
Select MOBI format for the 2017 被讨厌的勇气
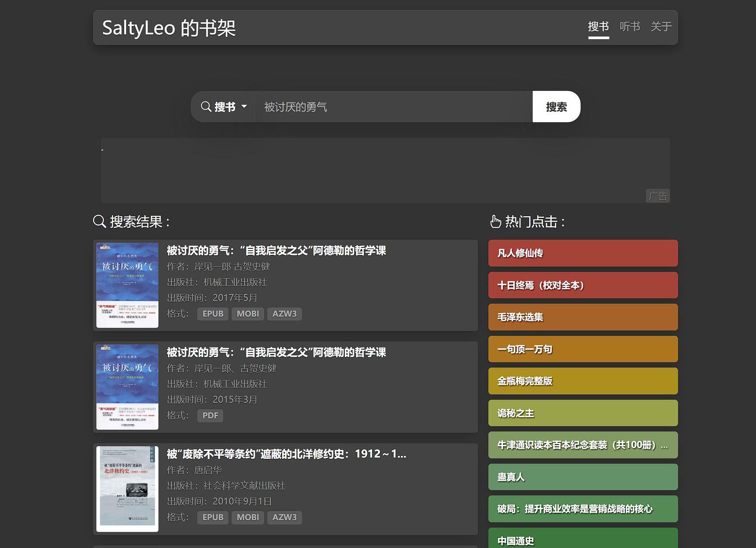(248, 314)
